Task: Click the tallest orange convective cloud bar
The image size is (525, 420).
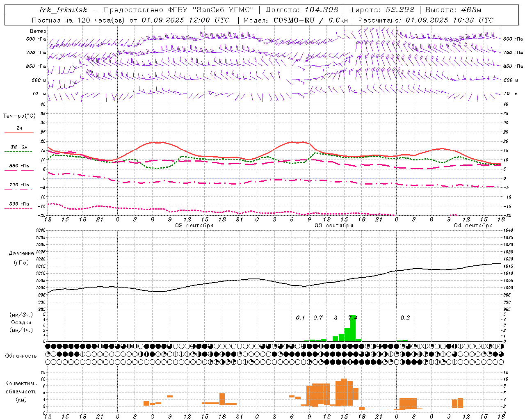Action: 344,392
